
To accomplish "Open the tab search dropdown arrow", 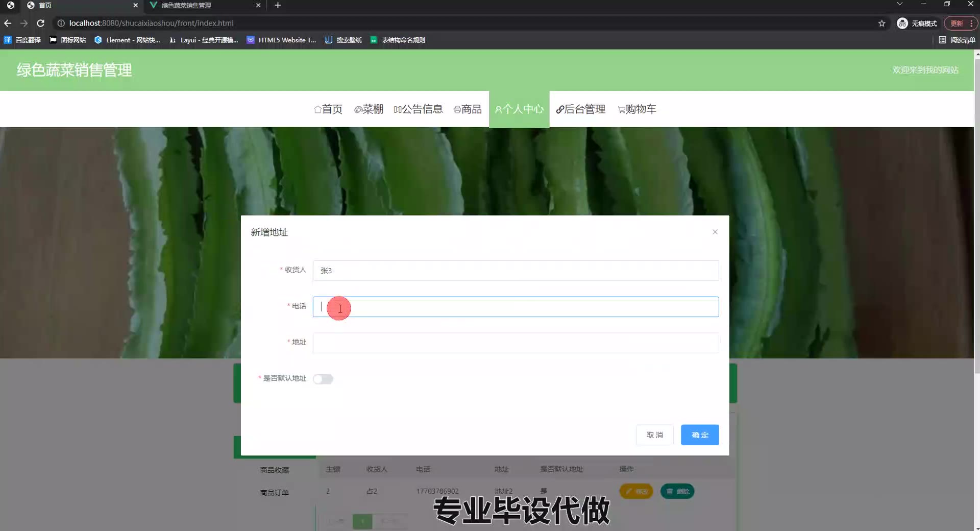I will pos(900,4).
